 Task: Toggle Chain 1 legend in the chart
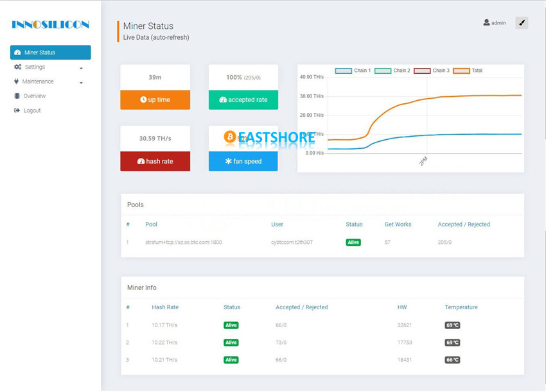click(x=353, y=71)
